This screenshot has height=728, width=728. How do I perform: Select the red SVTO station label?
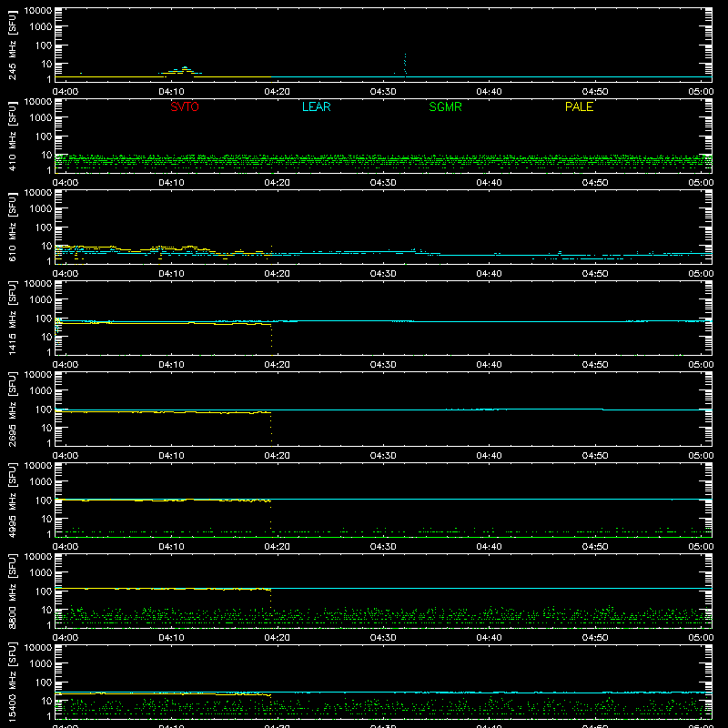coord(185,106)
